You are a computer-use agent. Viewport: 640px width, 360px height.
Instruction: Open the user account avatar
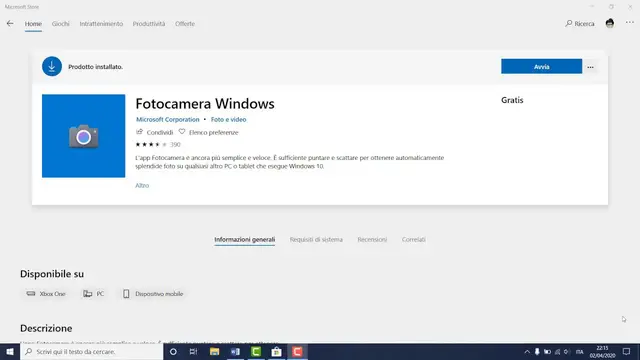(x=610, y=23)
